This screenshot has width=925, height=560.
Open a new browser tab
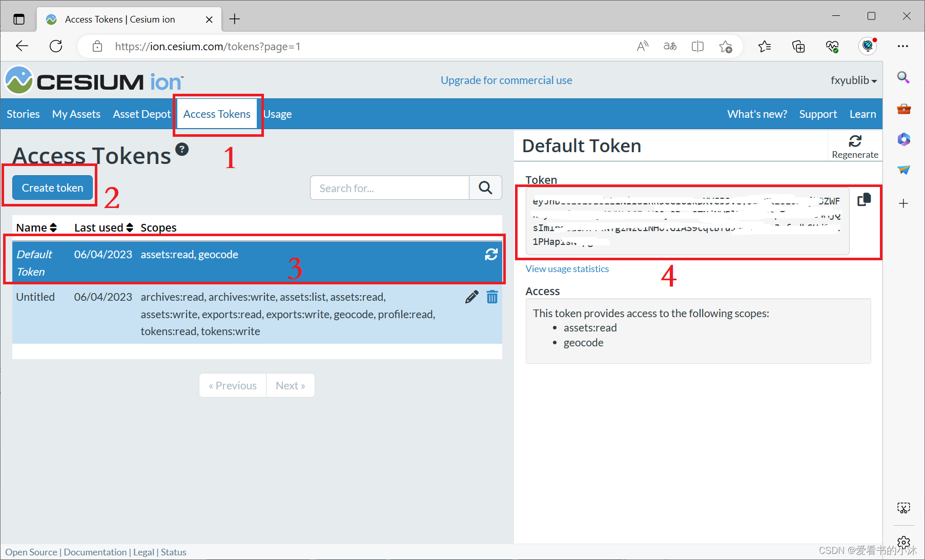pos(235,19)
